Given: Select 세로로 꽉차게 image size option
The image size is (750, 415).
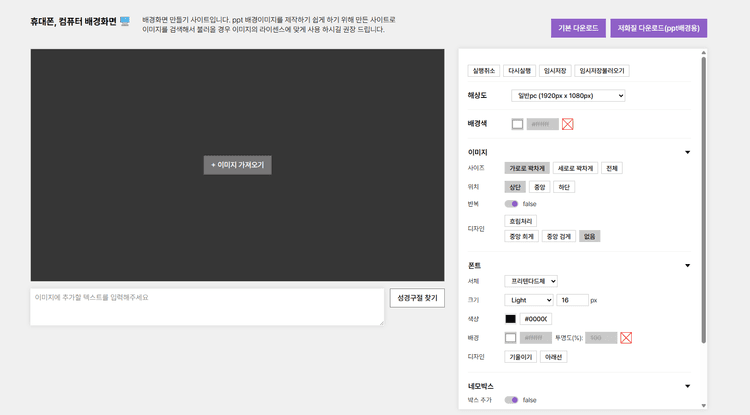Looking at the screenshot, I should 575,168.
